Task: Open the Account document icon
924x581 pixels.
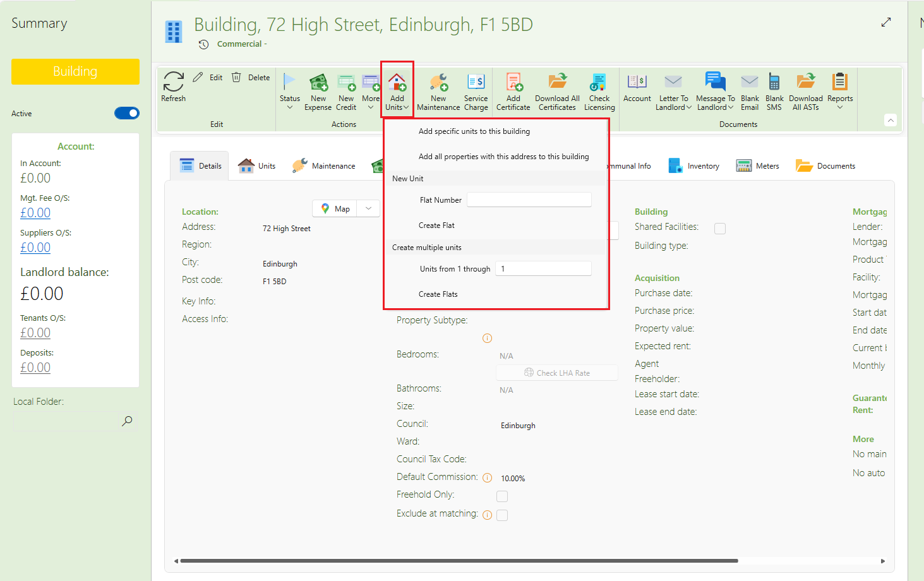Action: tap(637, 81)
